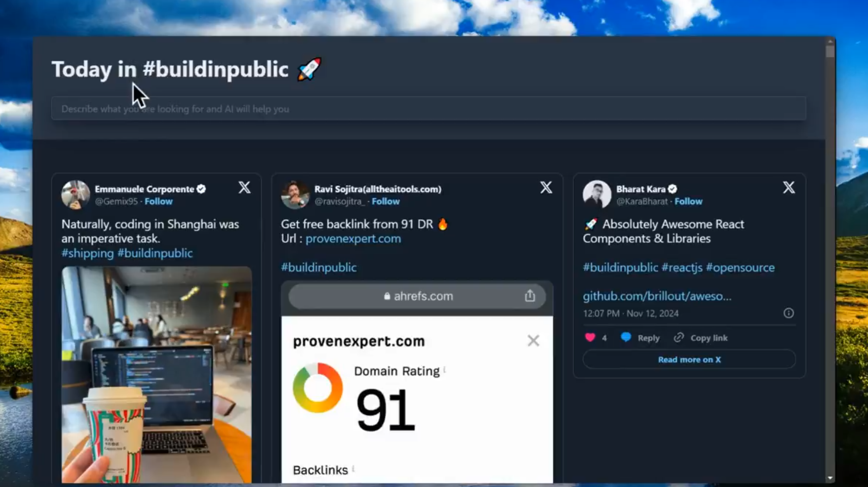Click the X logo on Bharat Kara's post
Image resolution: width=868 pixels, height=487 pixels.
point(788,188)
